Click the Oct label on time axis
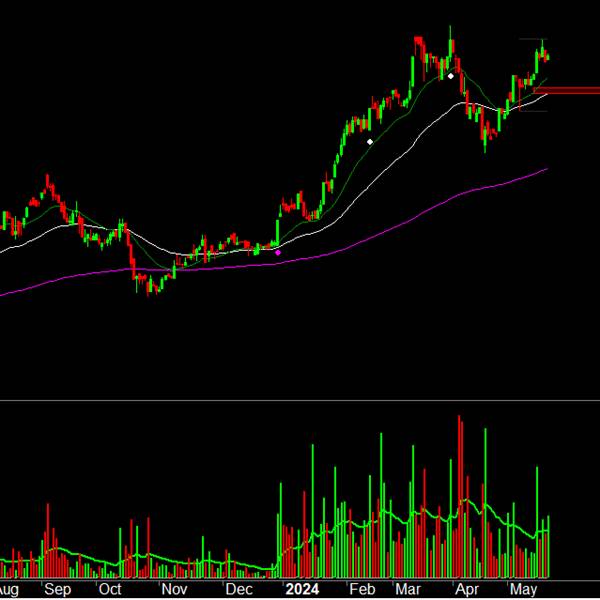The height and width of the screenshot is (600, 600). [110, 589]
